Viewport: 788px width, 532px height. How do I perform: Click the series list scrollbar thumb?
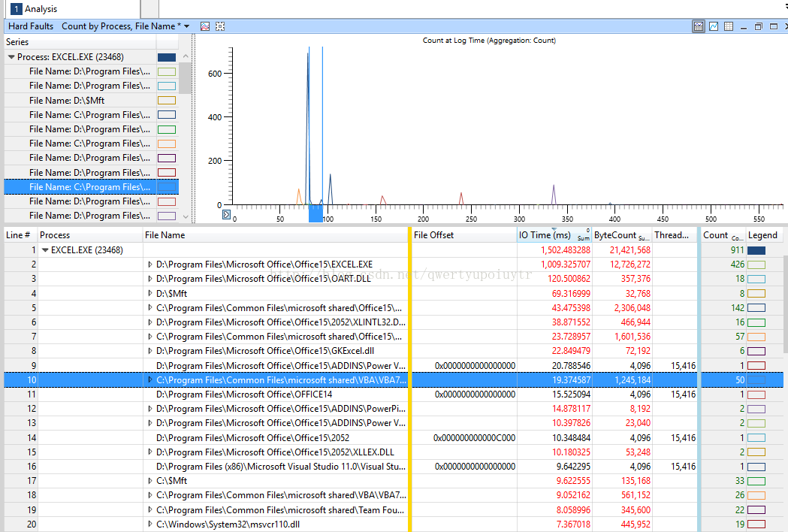tap(186, 78)
